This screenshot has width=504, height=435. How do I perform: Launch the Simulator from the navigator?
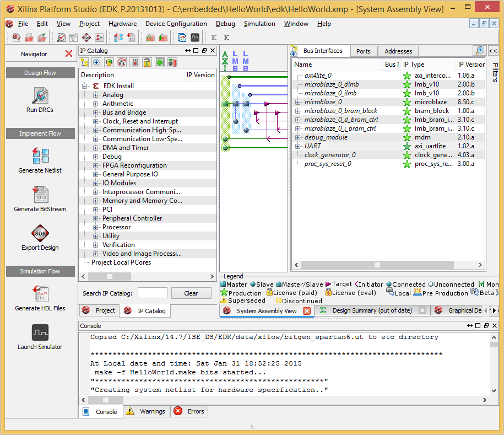(40, 332)
